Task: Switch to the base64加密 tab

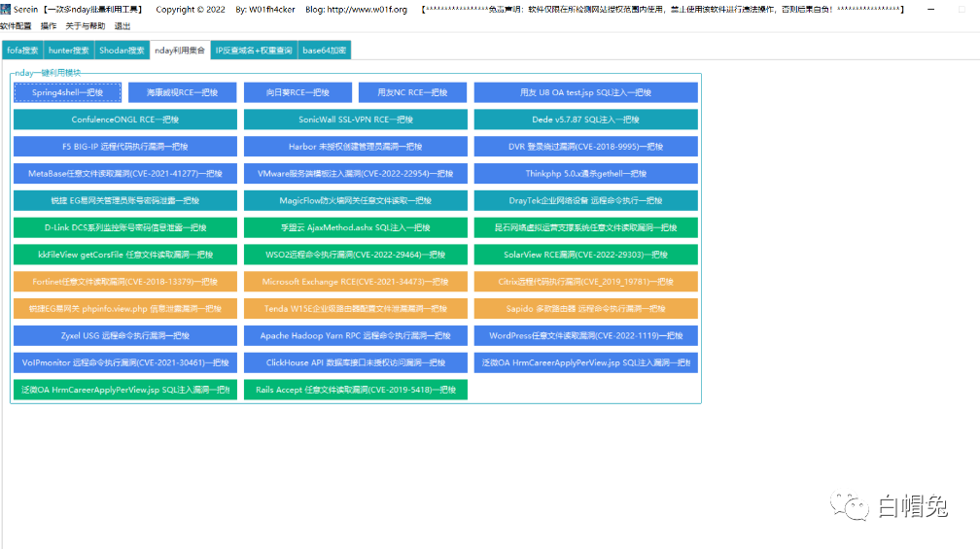Action: coord(325,50)
